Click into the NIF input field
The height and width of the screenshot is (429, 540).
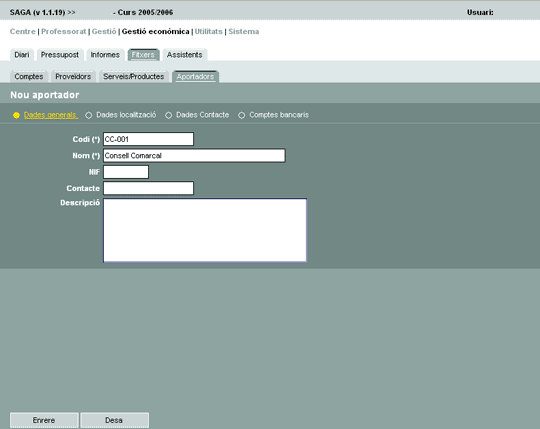point(126,172)
